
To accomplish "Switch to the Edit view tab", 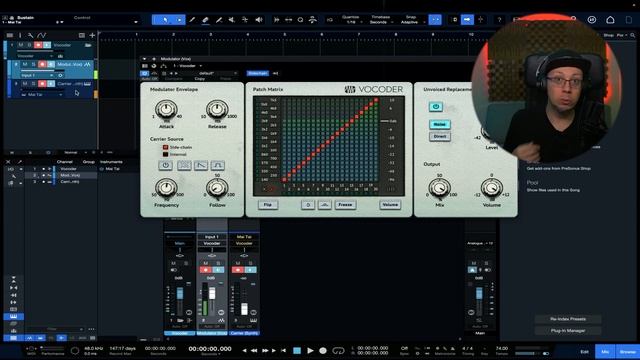I will (584, 351).
